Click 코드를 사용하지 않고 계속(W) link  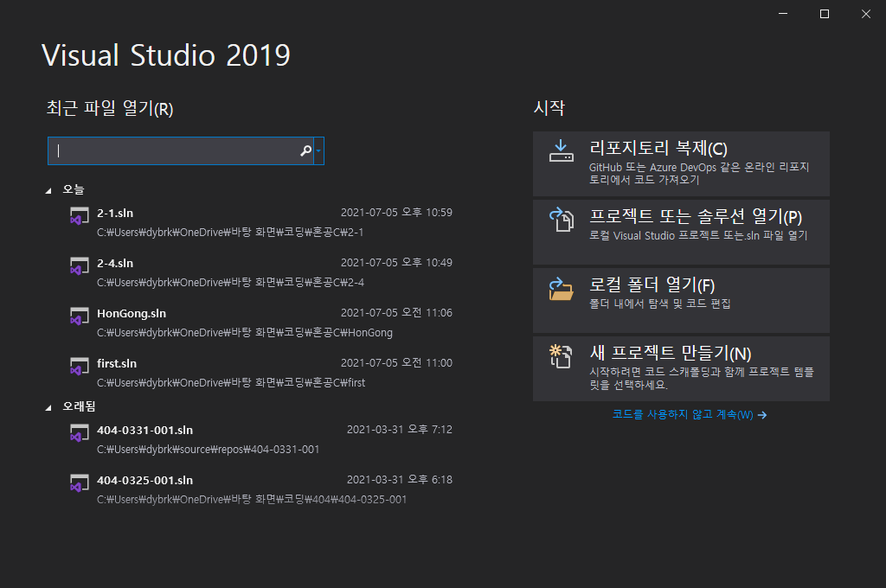coord(690,414)
